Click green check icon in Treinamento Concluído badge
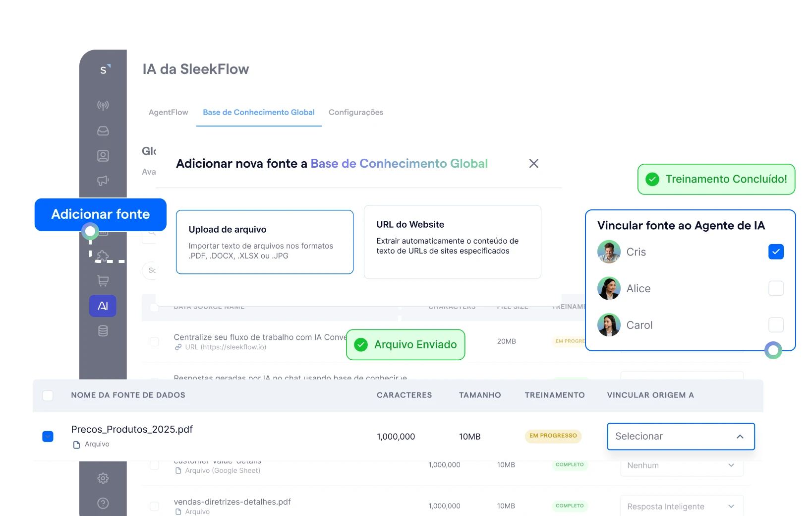The width and height of the screenshot is (812, 516). 652,179
